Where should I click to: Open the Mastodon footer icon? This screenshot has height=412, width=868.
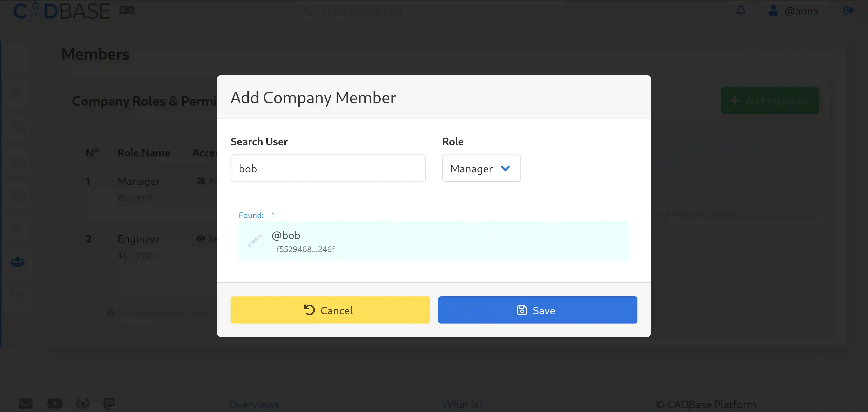pos(109,403)
